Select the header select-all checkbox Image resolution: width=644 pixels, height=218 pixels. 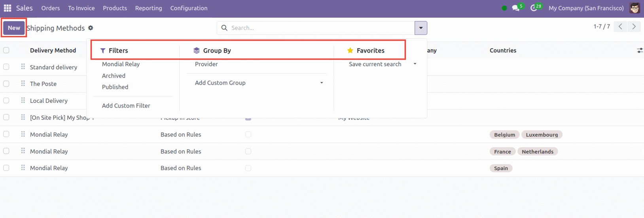(6, 50)
